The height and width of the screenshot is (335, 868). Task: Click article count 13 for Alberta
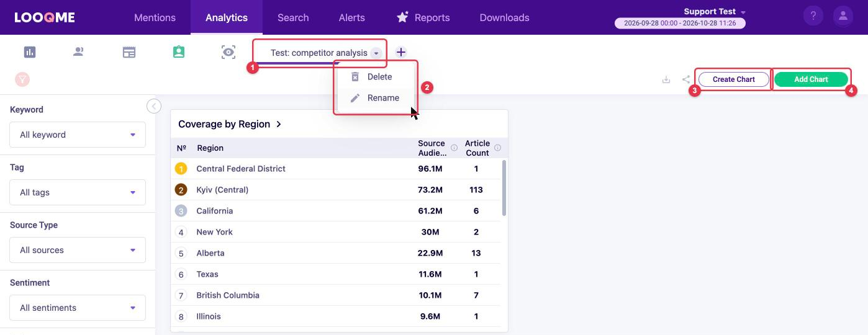(x=476, y=253)
